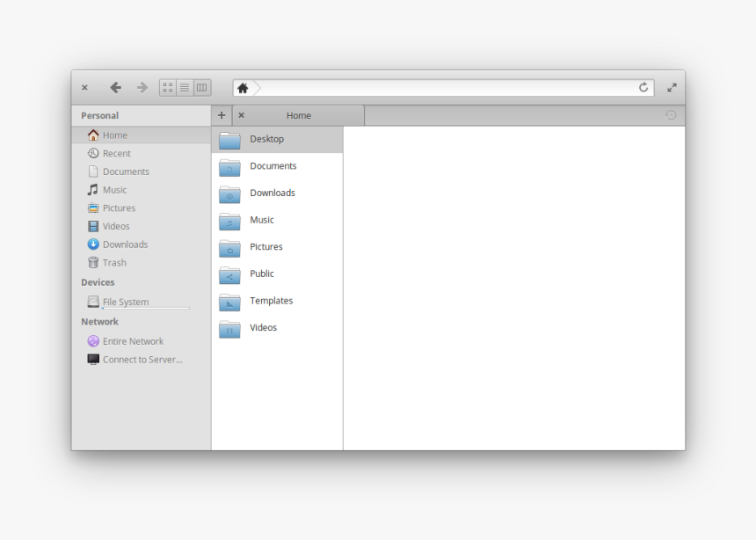
Task: Close the Home tab
Action: coord(241,115)
